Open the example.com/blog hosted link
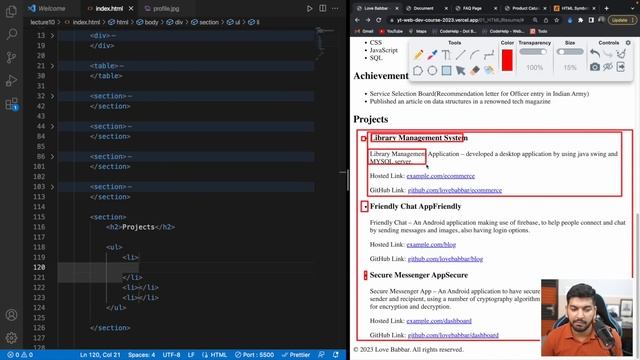 [x=431, y=244]
